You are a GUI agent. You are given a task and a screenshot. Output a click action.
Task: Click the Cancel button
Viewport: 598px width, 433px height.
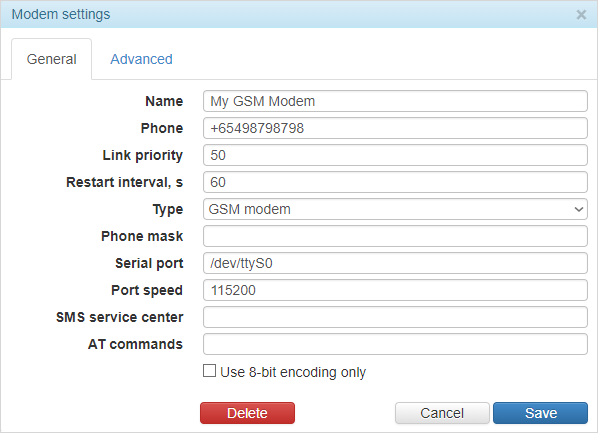(442, 413)
